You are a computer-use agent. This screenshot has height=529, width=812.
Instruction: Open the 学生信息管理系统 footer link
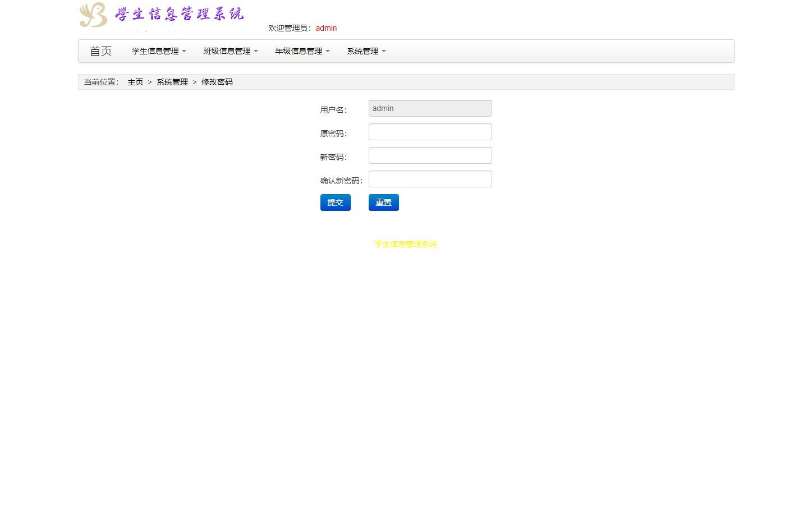pos(405,244)
